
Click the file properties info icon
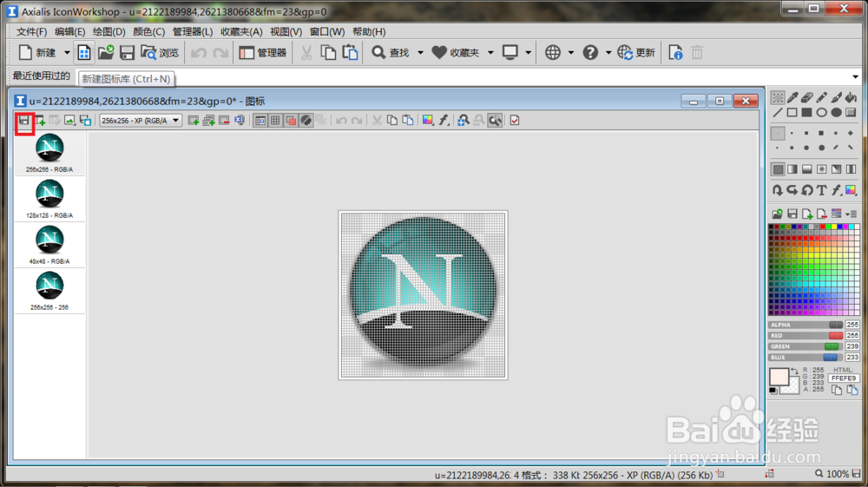point(675,53)
